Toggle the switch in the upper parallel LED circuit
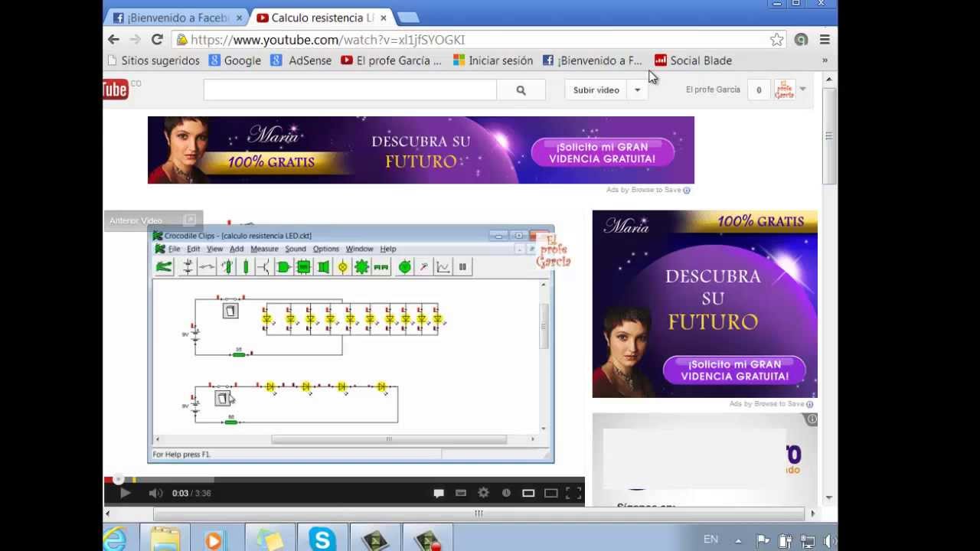This screenshot has width=980, height=551. [230, 311]
